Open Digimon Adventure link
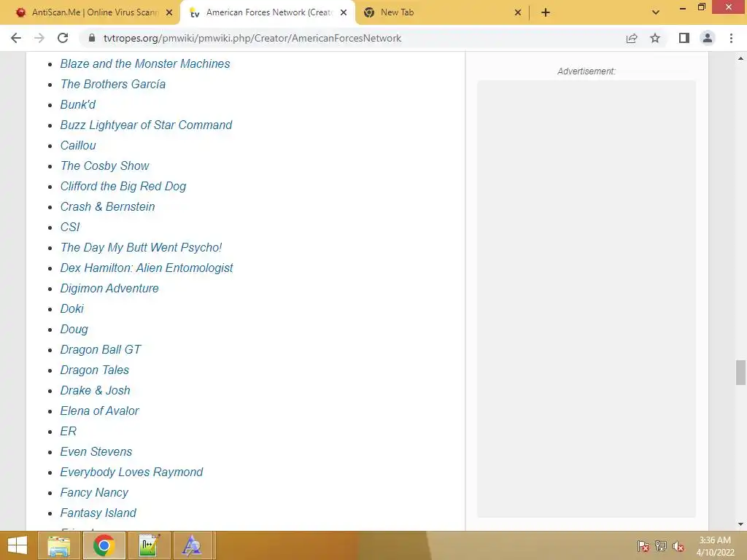Screen dimensions: 747x560 (x=109, y=289)
